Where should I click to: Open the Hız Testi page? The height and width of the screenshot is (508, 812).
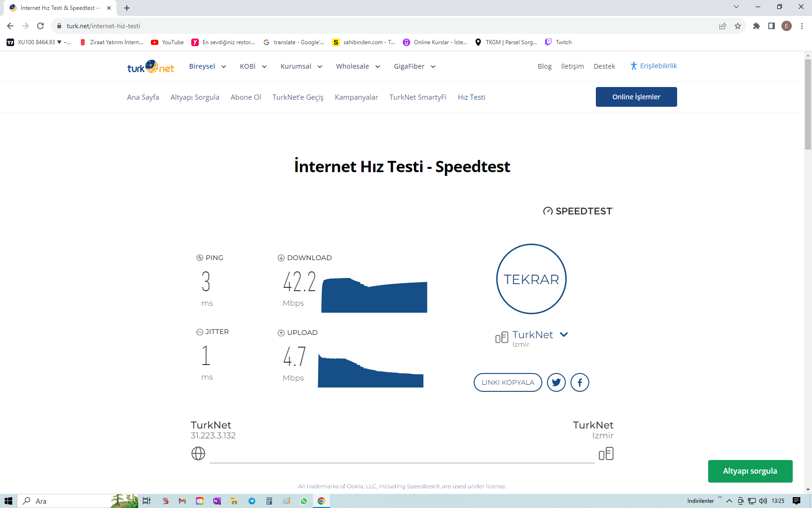click(x=472, y=97)
